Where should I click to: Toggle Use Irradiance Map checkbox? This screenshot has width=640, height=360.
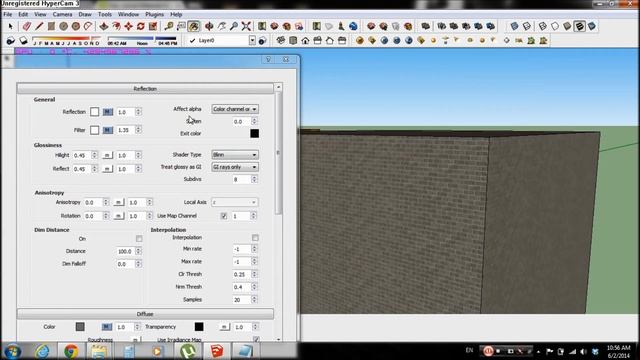256,339
